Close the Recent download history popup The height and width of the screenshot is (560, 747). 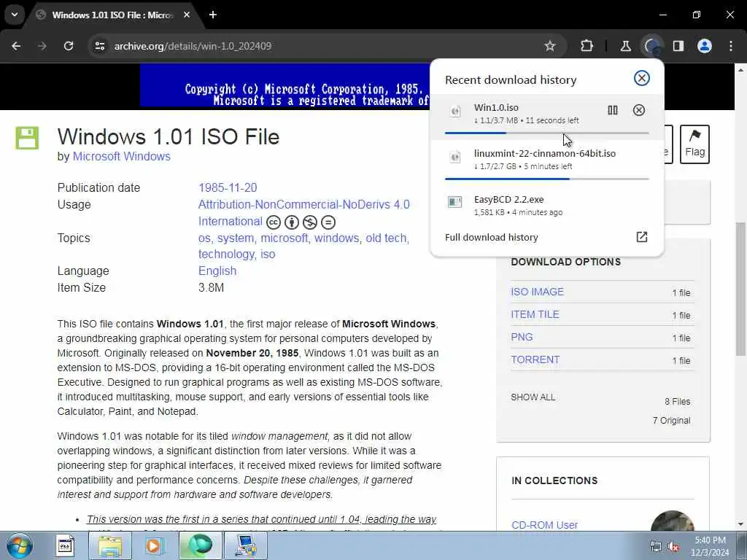[642, 78]
